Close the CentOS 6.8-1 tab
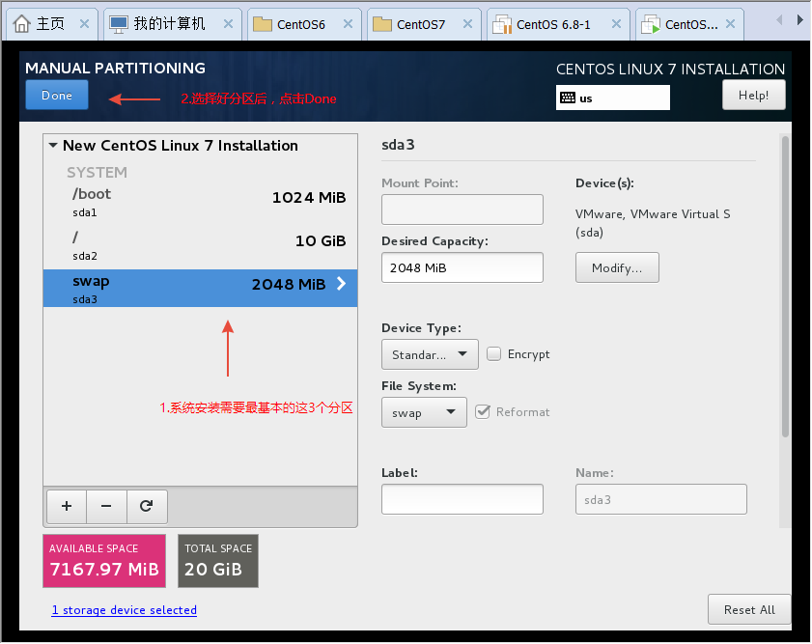This screenshot has height=644, width=812. [616, 24]
